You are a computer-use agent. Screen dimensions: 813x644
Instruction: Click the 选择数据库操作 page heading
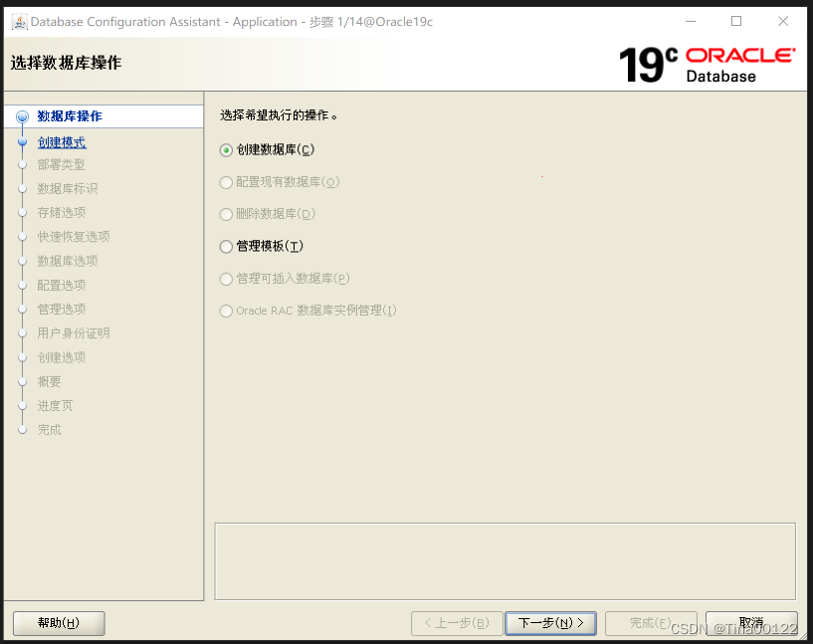66,63
